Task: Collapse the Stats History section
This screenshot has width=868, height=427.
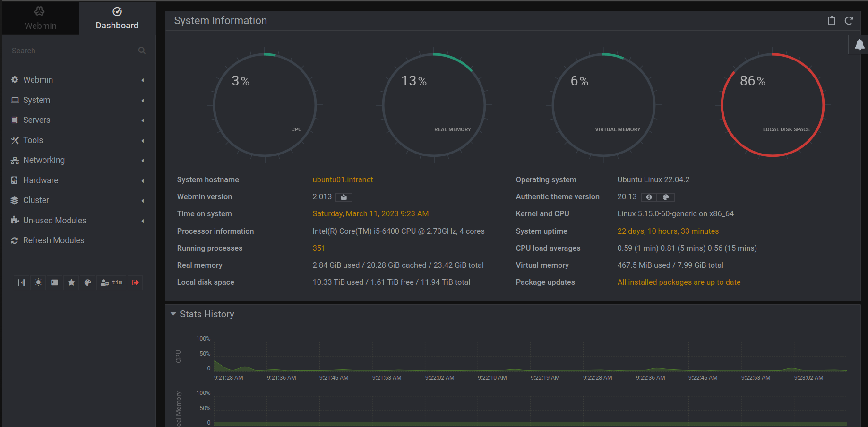Action: click(173, 314)
